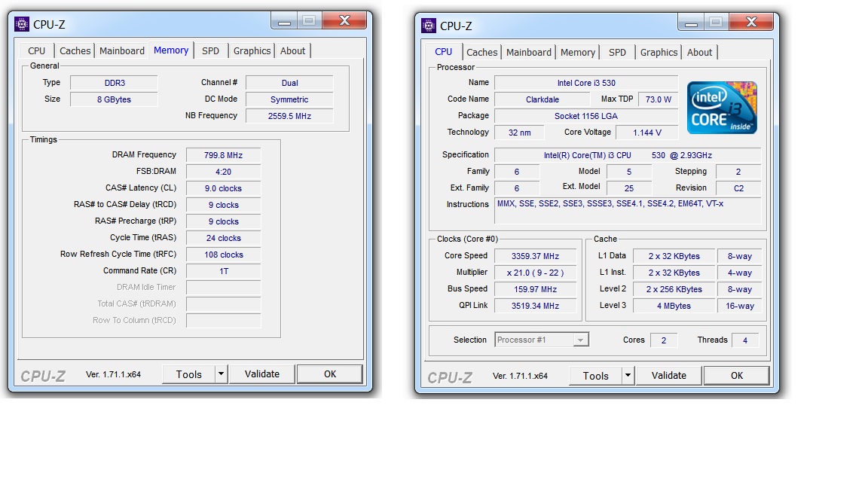Click Specification field with 2.93GHz
This screenshot has width=868, height=488.
[628, 155]
